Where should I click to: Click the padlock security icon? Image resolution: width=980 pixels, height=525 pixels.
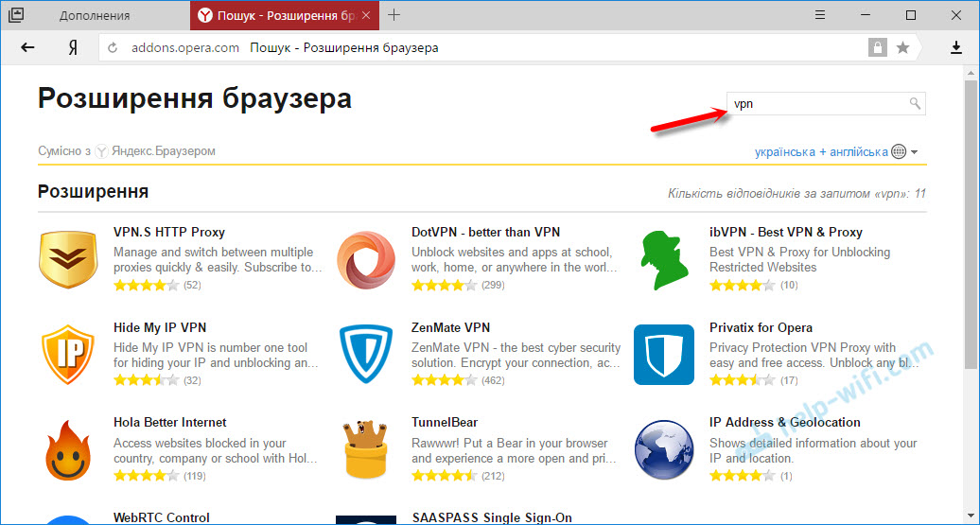[878, 48]
